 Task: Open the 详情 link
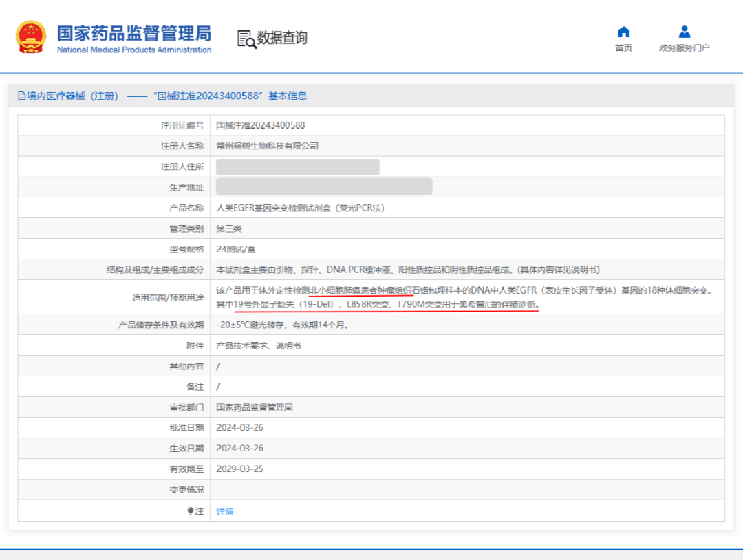pyautogui.click(x=225, y=511)
